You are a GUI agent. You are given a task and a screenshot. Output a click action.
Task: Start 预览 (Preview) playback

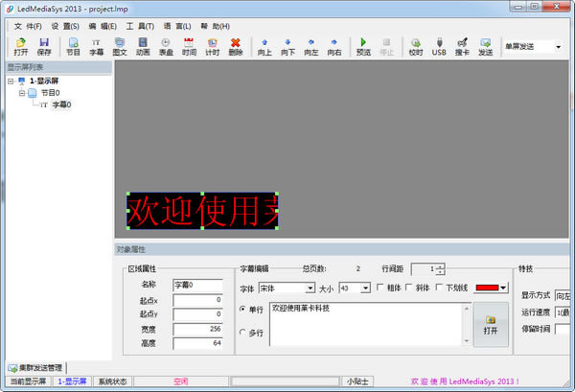click(363, 47)
